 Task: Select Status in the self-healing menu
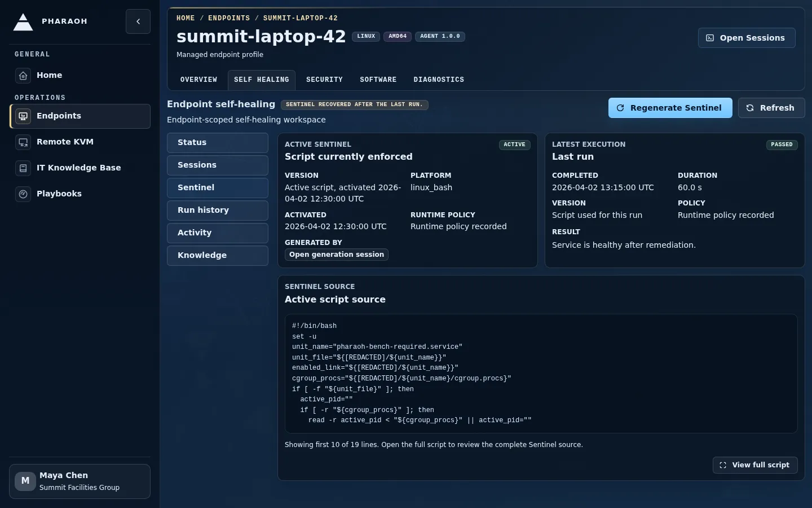coord(218,143)
